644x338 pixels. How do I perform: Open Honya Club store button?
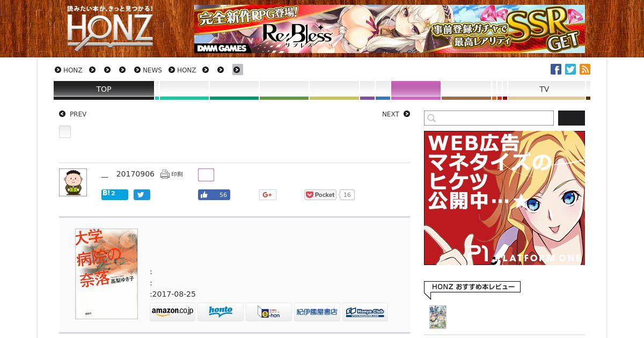coord(365,312)
